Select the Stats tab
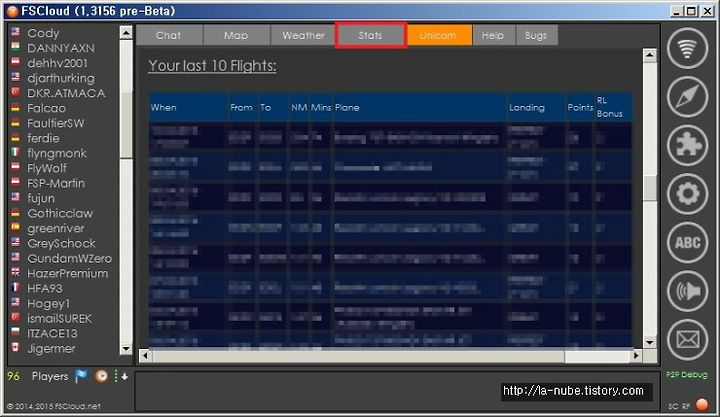720x417 pixels. click(370, 35)
